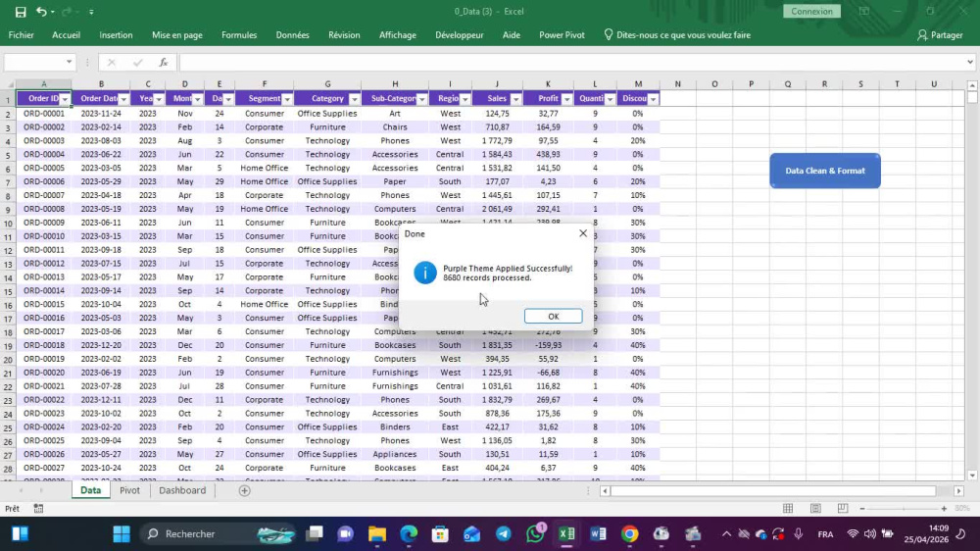Open the Profit filter dropdown
Image resolution: width=980 pixels, height=551 pixels.
coord(566,99)
